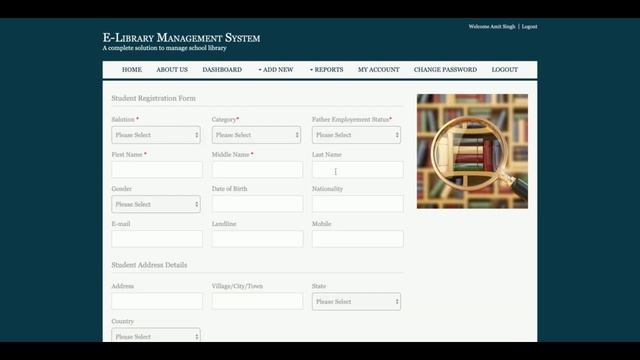Click the Date of Birth field
Screen dimensions: 640x360
coord(257,204)
